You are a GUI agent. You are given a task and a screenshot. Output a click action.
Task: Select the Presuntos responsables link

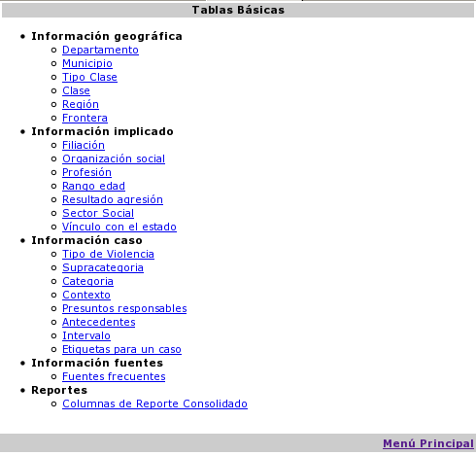point(124,308)
